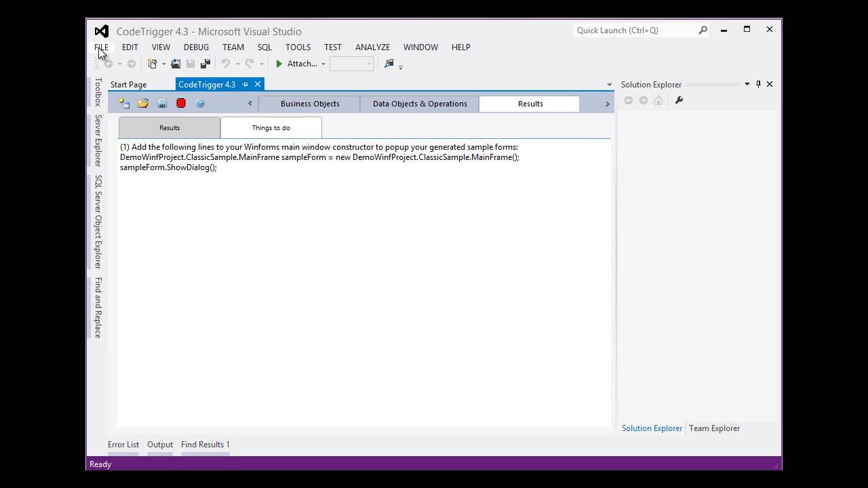Close the Solution Explorer panel
This screenshot has width=868, height=488.
[x=770, y=84]
